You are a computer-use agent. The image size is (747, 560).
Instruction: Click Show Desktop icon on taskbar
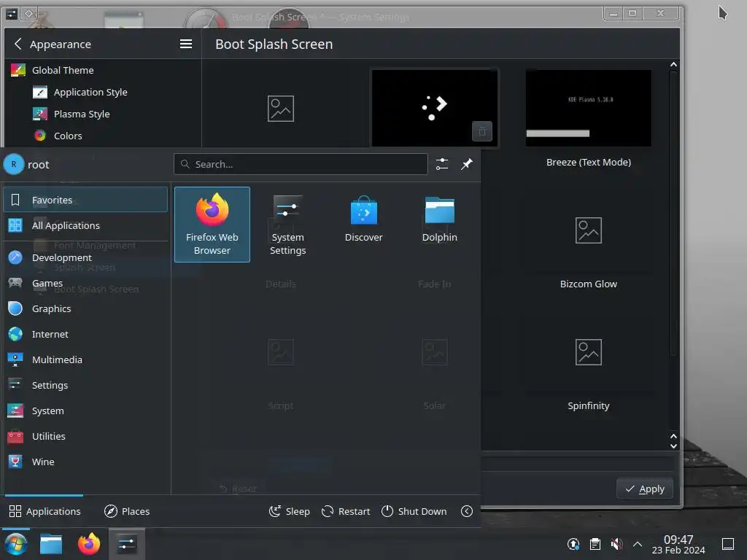coord(728,544)
